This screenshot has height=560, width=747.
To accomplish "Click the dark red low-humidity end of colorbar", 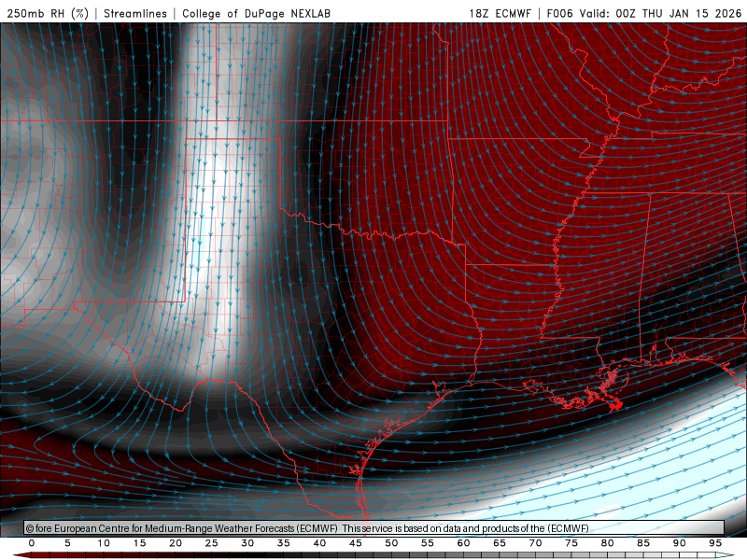I will point(21,555).
